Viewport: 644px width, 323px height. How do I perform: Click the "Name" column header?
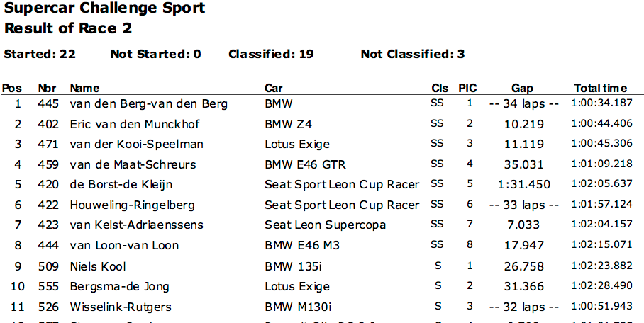(84, 89)
